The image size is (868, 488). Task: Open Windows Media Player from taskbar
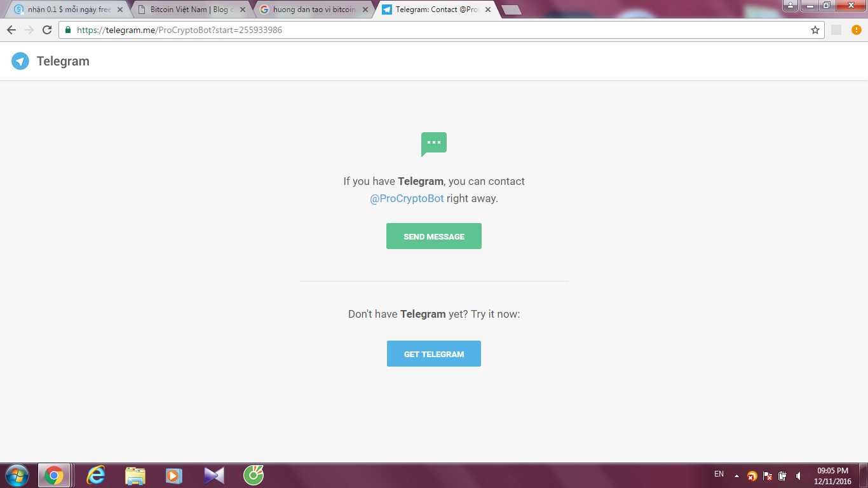click(173, 475)
